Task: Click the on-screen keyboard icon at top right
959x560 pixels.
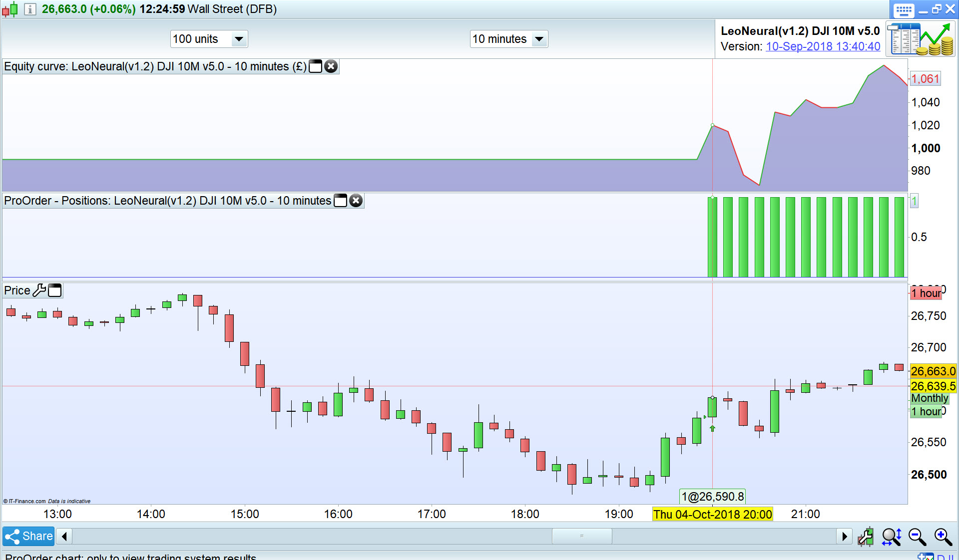Action: [x=904, y=9]
